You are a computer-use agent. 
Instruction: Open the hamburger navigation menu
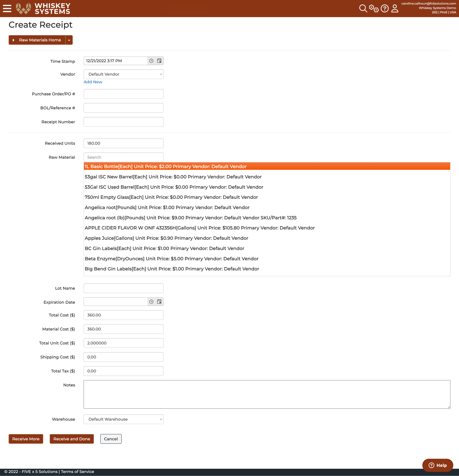pyautogui.click(x=7, y=9)
